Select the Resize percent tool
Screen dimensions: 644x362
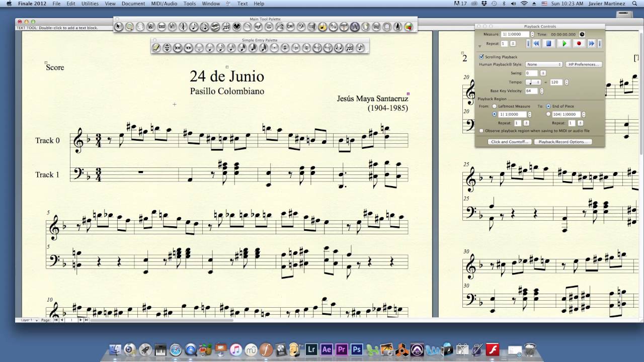pos(333,27)
